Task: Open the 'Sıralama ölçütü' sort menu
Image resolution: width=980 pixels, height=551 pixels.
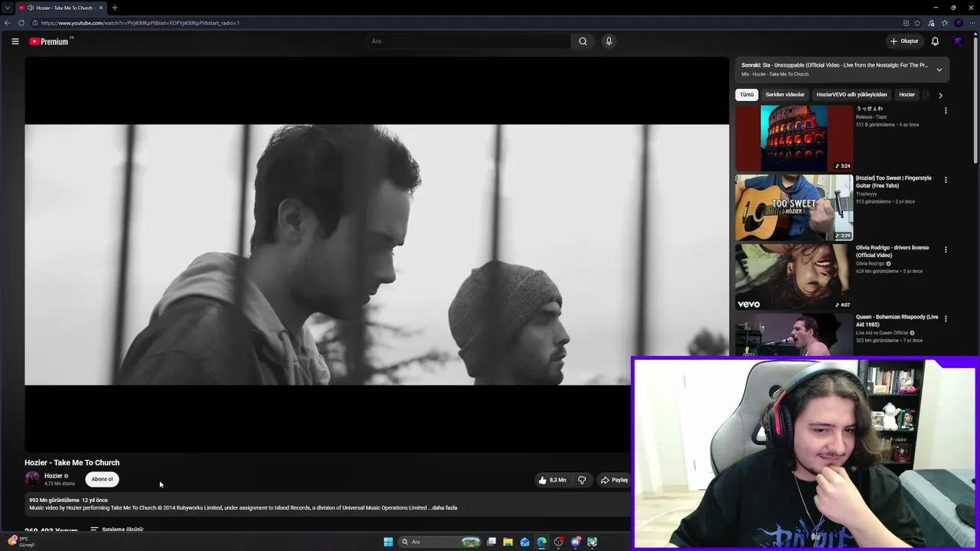Action: click(117, 530)
